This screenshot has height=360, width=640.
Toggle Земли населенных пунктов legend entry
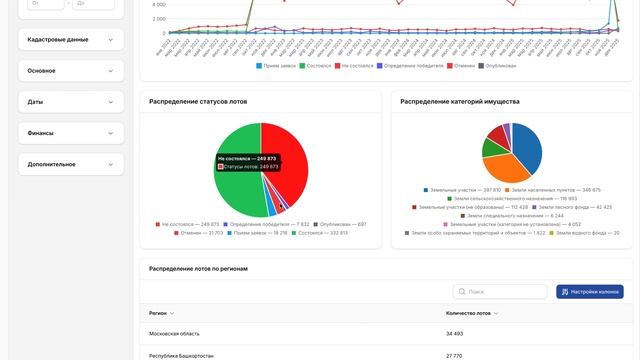click(x=553, y=190)
